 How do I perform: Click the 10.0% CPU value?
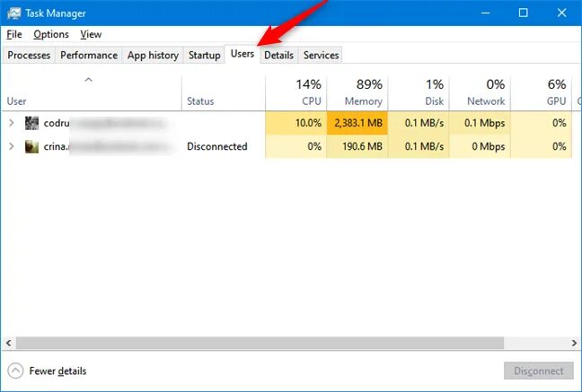tap(308, 123)
